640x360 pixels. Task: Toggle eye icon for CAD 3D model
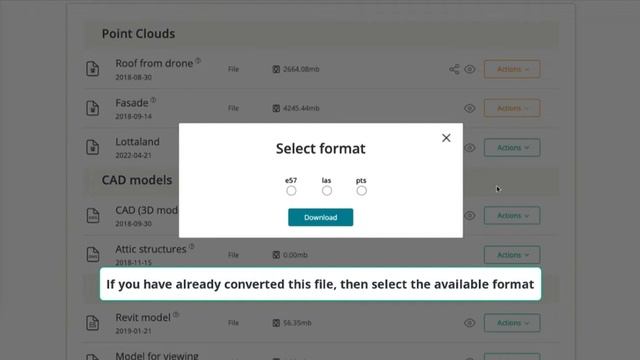[x=469, y=216]
